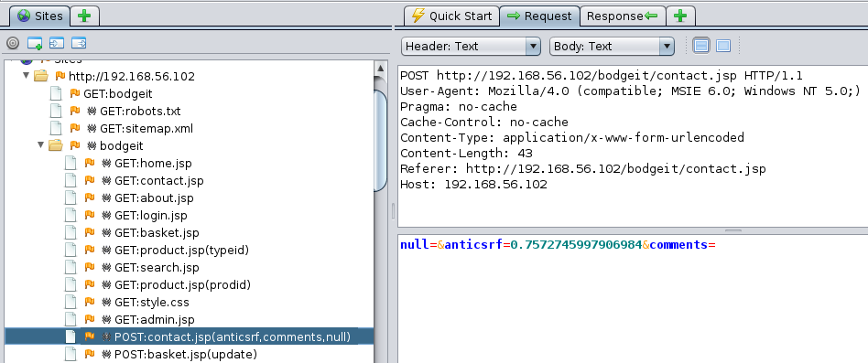The image size is (868, 363).
Task: Click the anticsrf value 0.7572745997906984
Action: [576, 244]
